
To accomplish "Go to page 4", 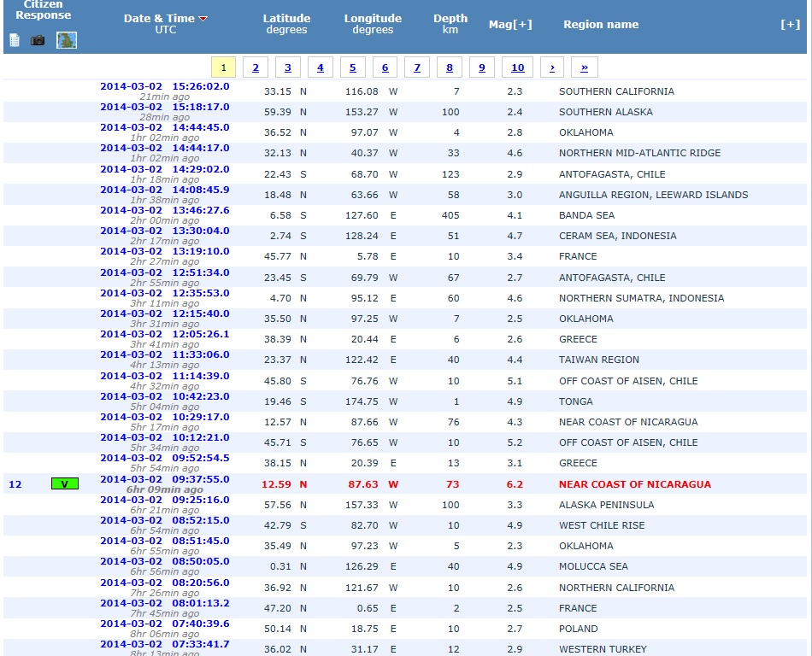I will click(x=320, y=67).
